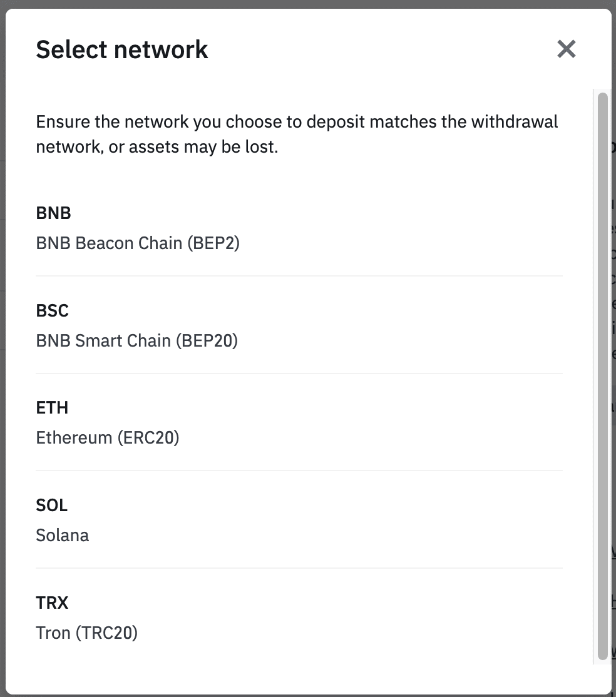
Task: Click the bold BSC ticker label
Action: pyautogui.click(x=53, y=311)
